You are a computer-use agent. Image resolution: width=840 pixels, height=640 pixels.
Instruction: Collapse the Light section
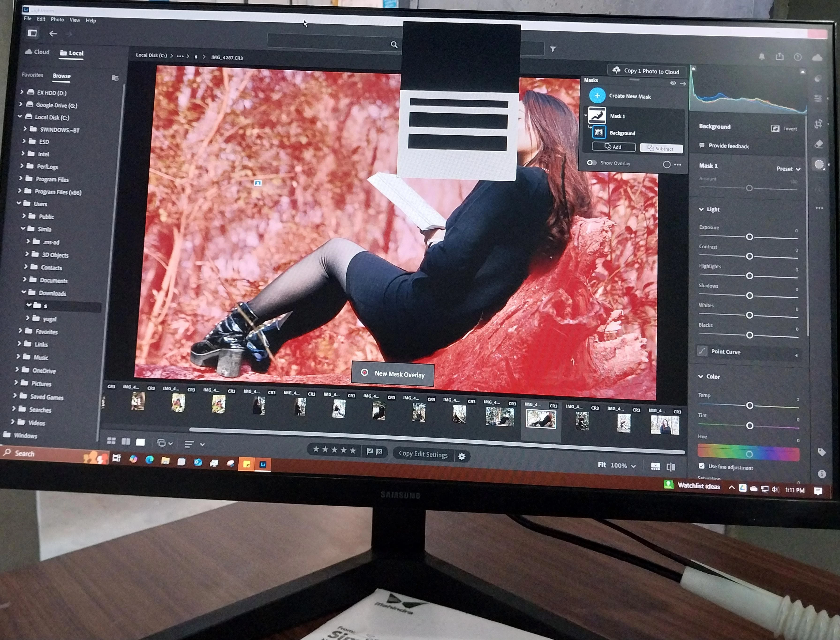(701, 209)
